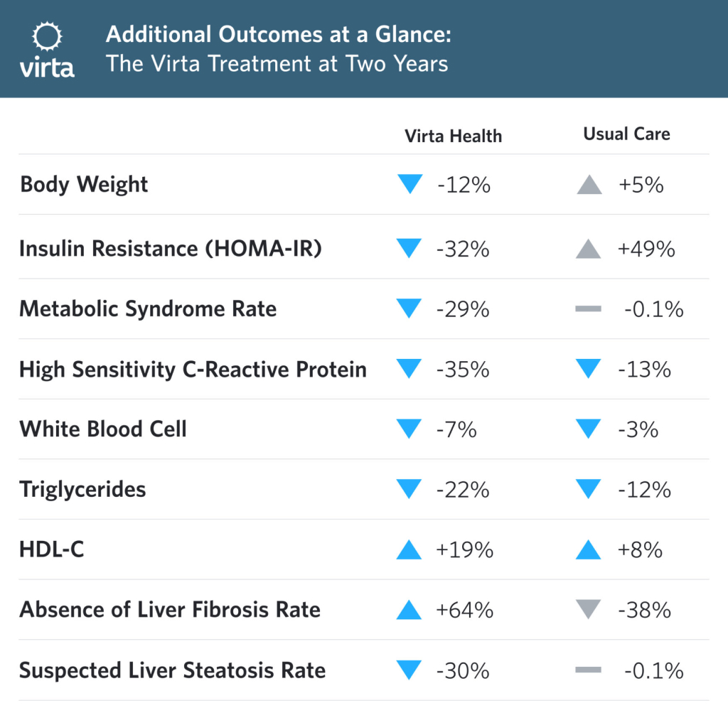Click gray down triangle next to -38%
728x708 pixels.
pyautogui.click(x=589, y=609)
